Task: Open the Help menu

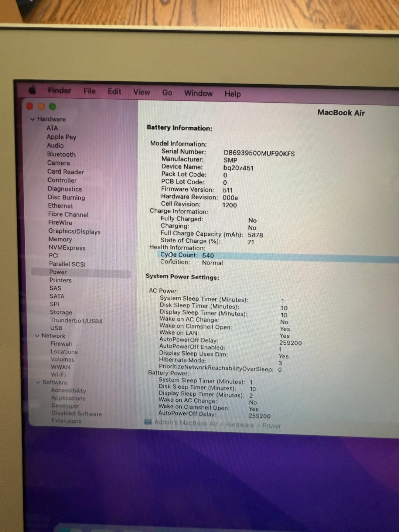Action: pos(233,94)
